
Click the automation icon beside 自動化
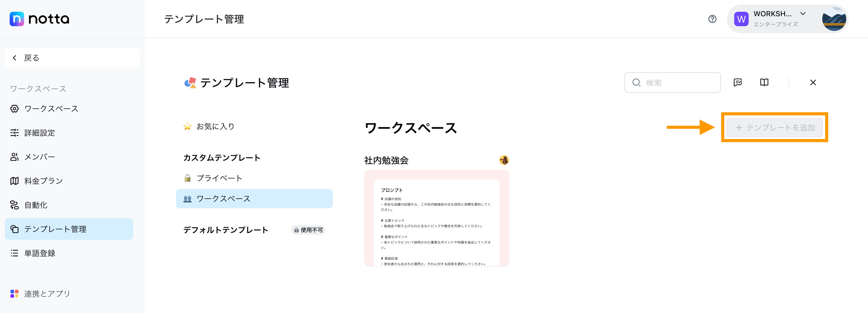pos(14,205)
